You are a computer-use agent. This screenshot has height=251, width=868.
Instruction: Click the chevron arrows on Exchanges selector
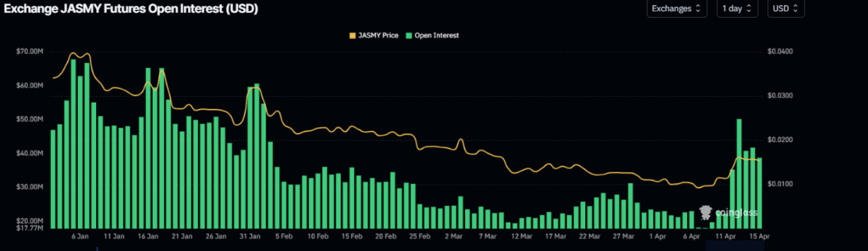tap(698, 9)
